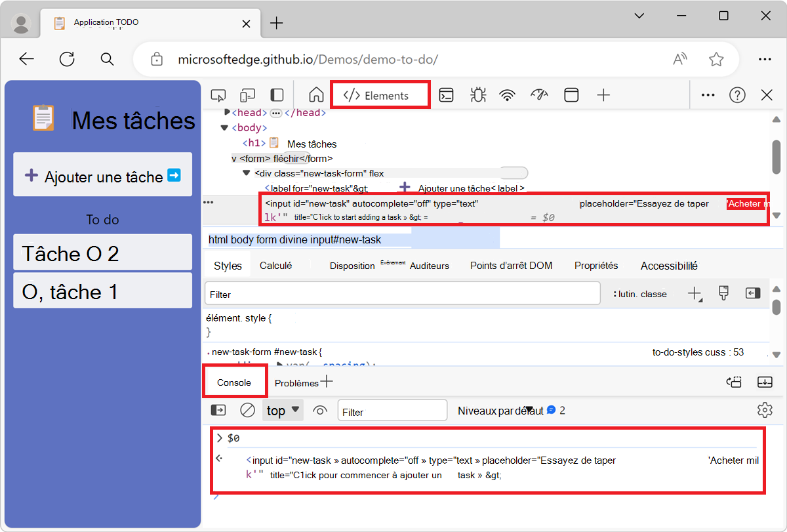Click the browser Back arrow button
Image resolution: width=787 pixels, height=532 pixels.
click(26, 59)
